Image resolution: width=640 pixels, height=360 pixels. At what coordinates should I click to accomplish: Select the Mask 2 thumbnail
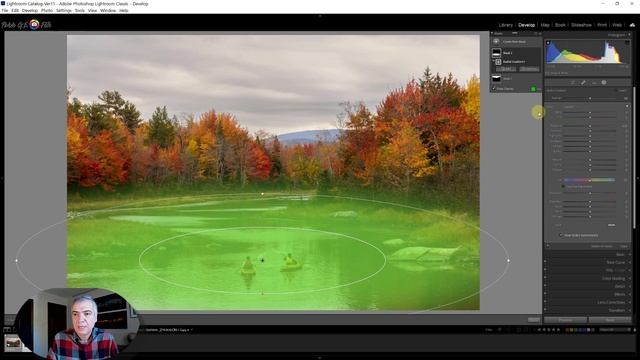pyautogui.click(x=496, y=53)
